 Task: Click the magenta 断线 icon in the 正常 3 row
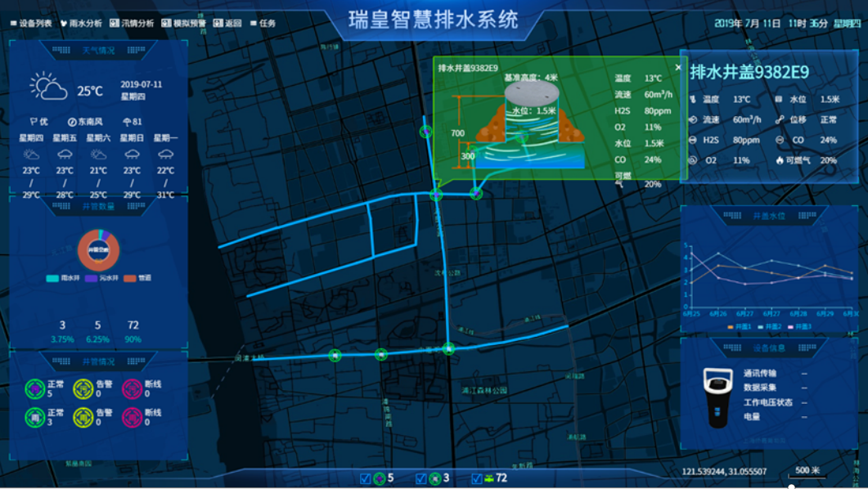click(132, 417)
